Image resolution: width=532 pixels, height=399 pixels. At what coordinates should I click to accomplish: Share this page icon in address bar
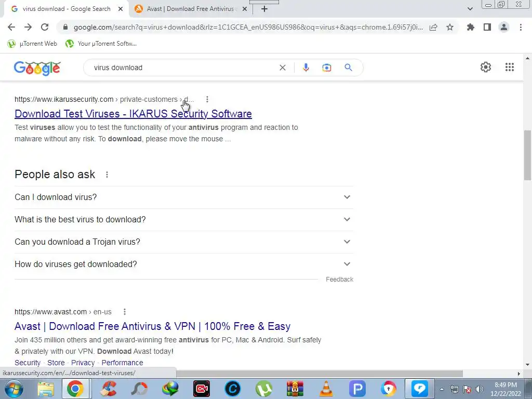pyautogui.click(x=433, y=27)
